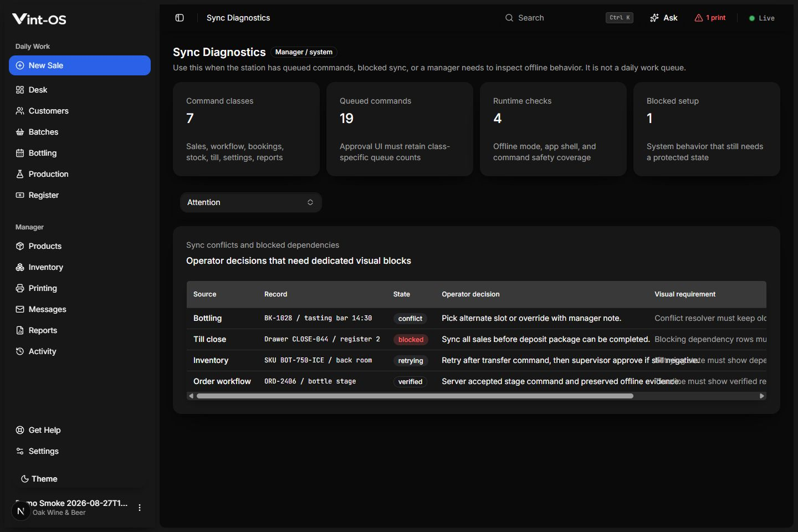
Task: Click the Desk sidebar icon
Action: point(20,90)
